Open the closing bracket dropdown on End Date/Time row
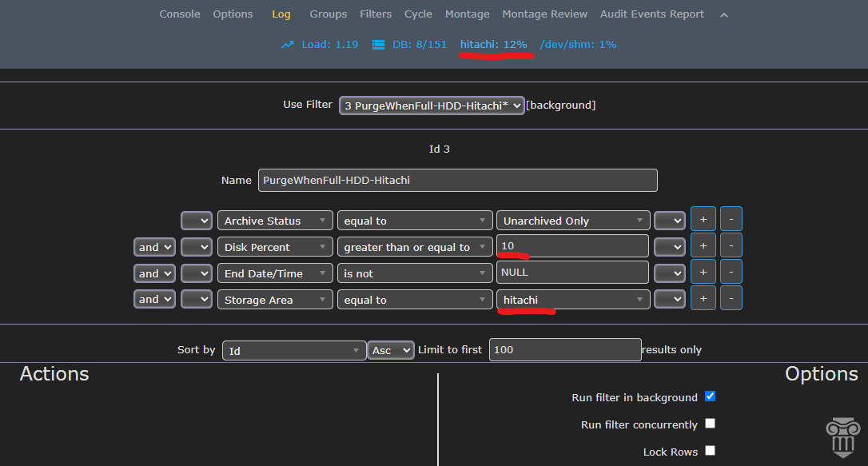868x466 pixels. tap(670, 273)
